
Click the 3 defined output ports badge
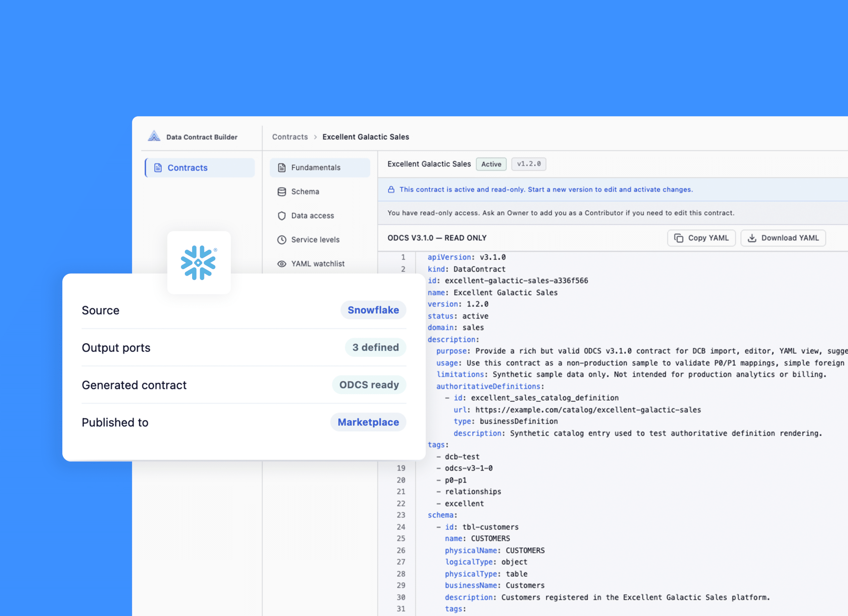tap(375, 348)
